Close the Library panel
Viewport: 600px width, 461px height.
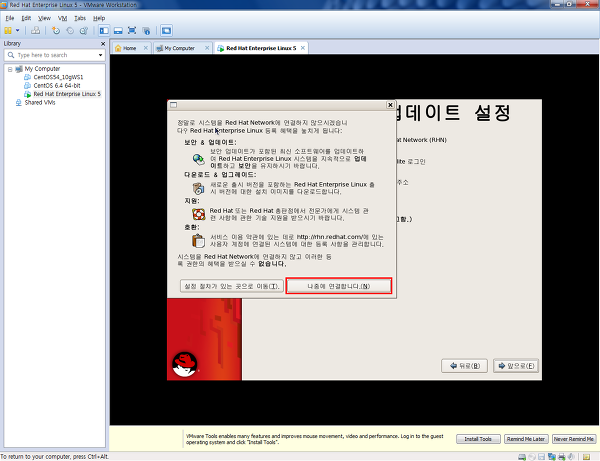[103, 44]
